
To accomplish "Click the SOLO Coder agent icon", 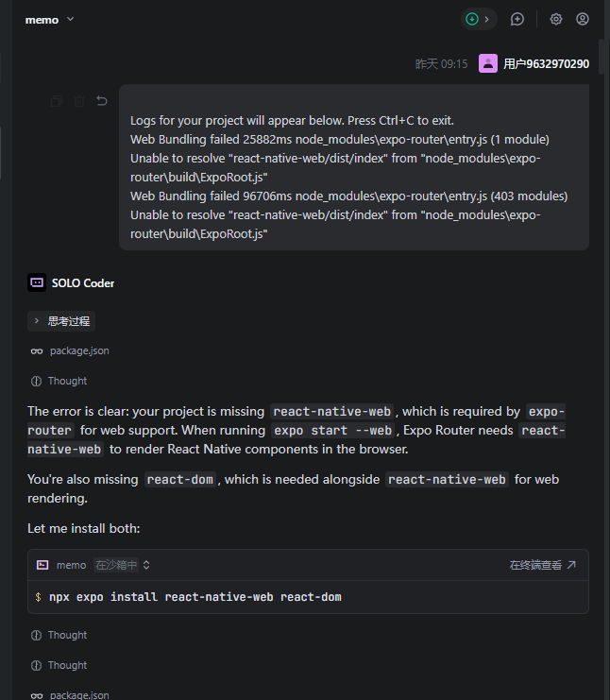I will coord(37,282).
